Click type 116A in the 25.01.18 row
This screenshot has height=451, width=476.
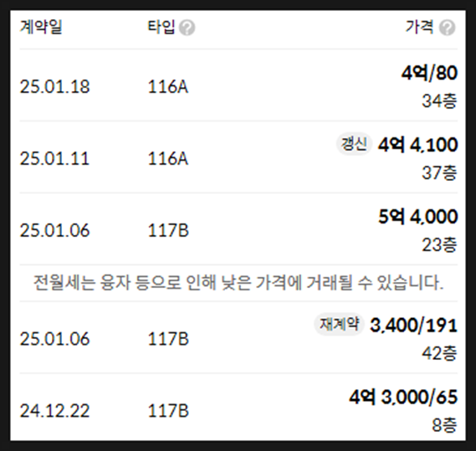pos(168,87)
